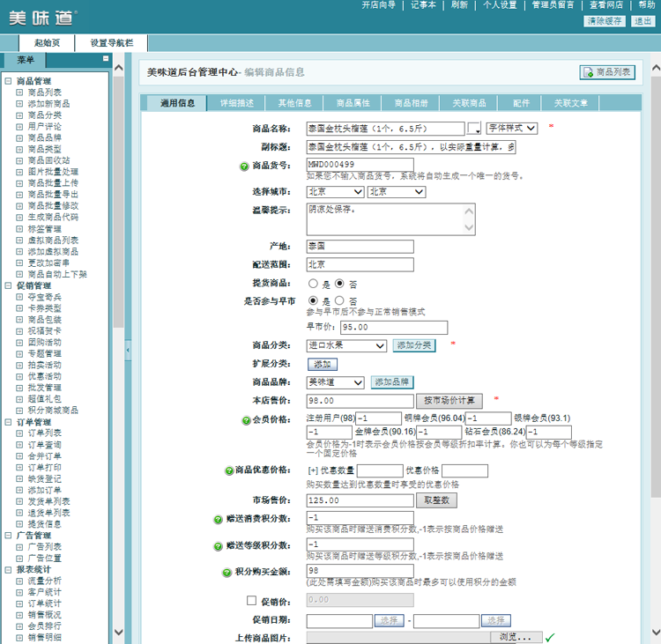Click the 退出 button
The image size is (661, 644).
(x=642, y=21)
